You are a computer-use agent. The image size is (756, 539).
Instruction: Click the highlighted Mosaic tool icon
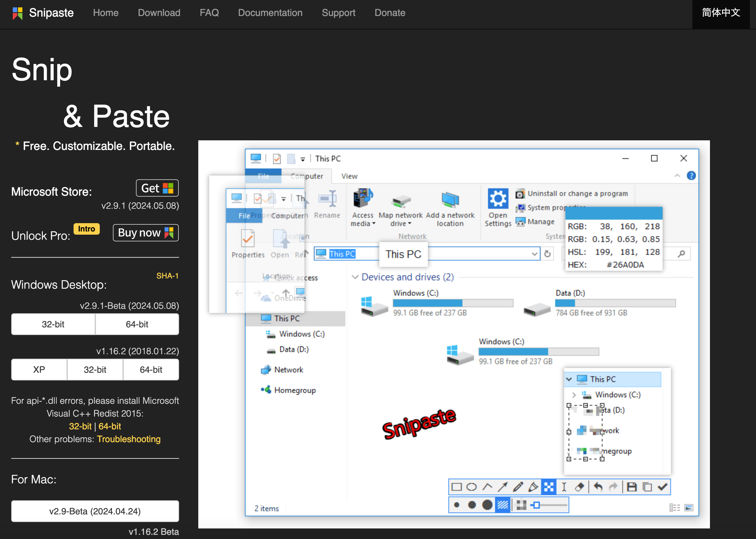click(548, 487)
